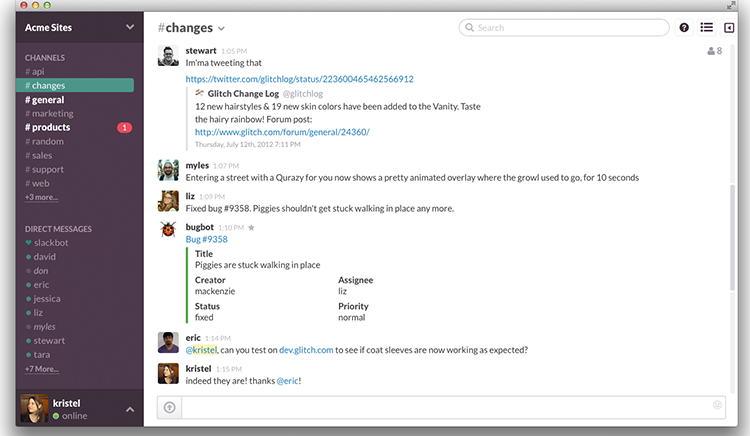Toggle the right sidebar flexpane icon
Viewport: 750px width, 436px height.
coord(729,28)
